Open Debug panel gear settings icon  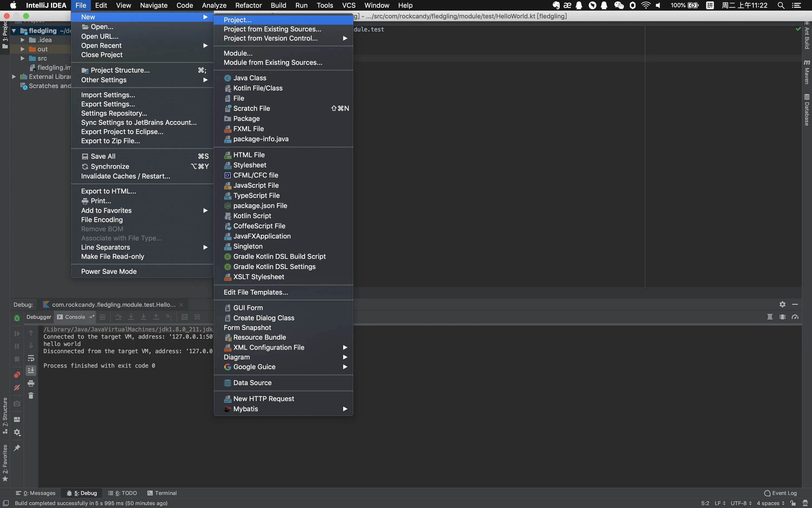(782, 305)
